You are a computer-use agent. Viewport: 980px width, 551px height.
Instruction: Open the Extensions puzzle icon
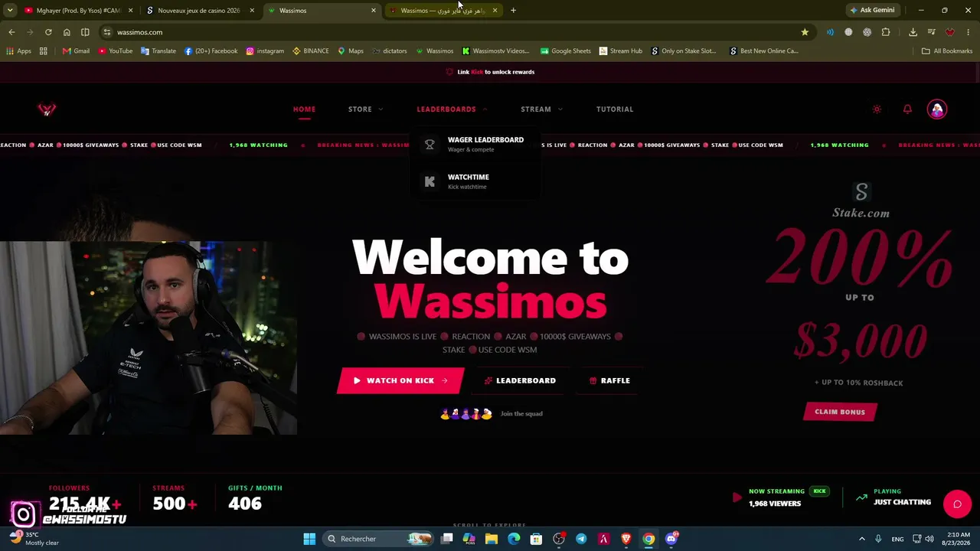coord(886,32)
